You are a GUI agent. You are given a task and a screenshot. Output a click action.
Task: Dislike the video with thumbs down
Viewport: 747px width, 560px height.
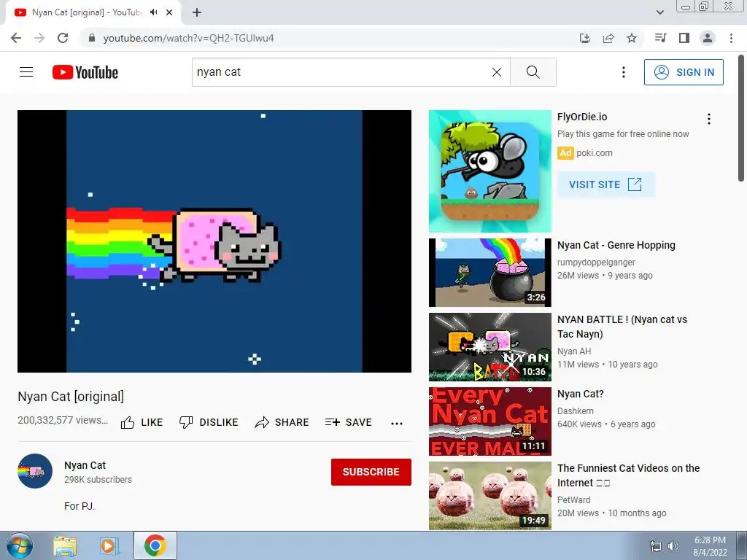click(209, 422)
